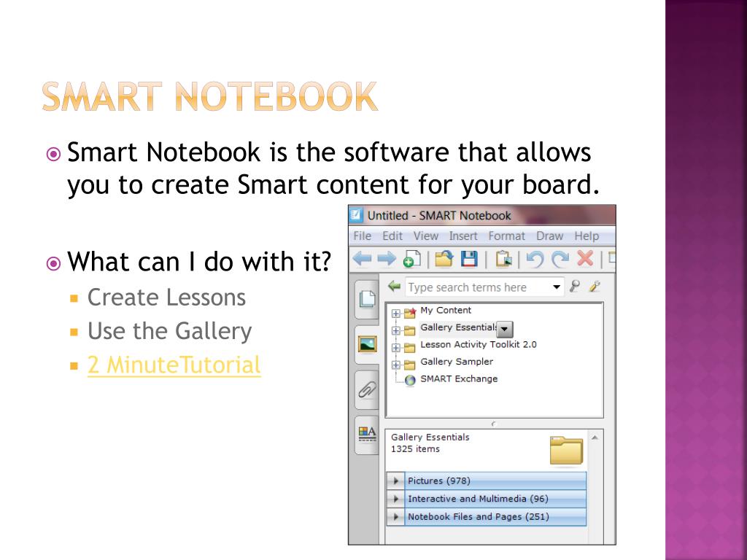Open the Draw menu
The height and width of the screenshot is (560, 747).
click(x=549, y=236)
